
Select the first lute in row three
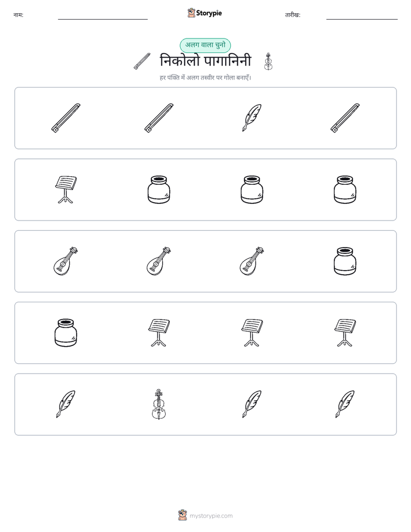[66, 261]
